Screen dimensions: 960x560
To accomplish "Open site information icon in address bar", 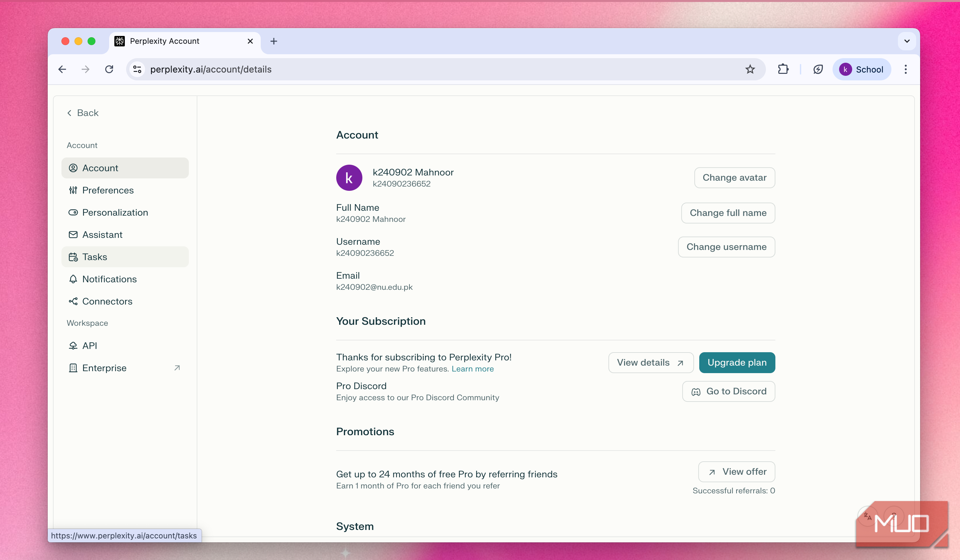I will (x=137, y=69).
